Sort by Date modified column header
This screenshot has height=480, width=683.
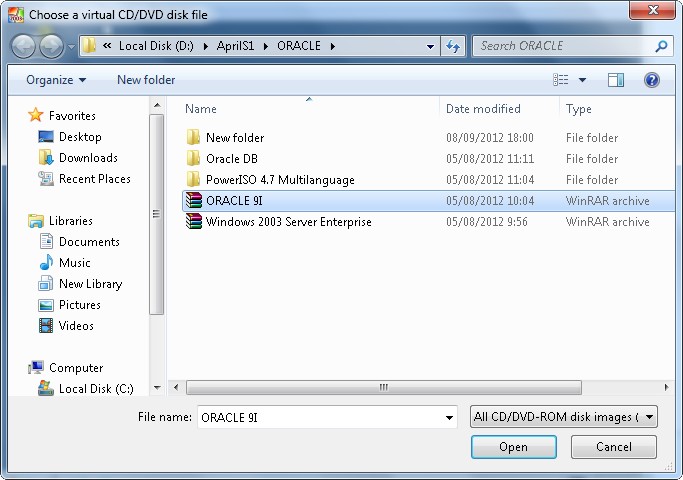coord(483,109)
